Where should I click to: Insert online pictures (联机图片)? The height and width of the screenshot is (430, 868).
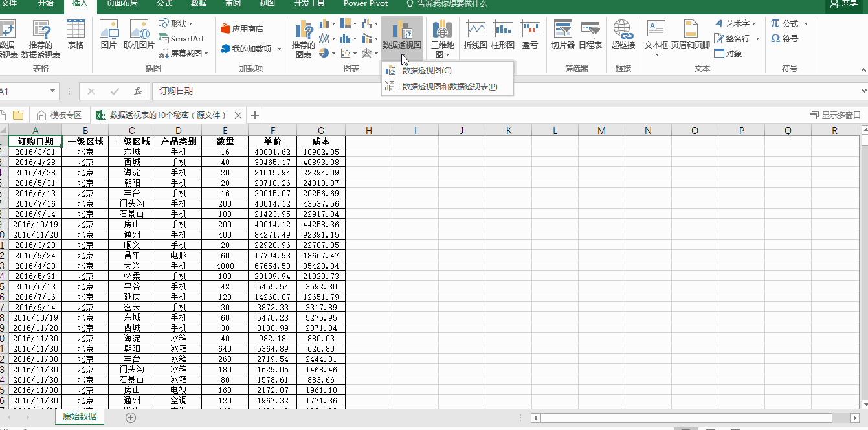[139, 34]
